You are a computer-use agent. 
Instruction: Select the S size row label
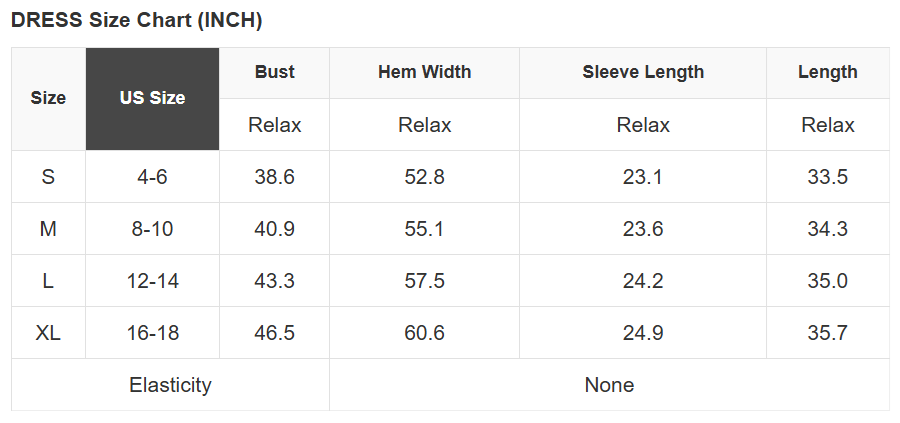(x=48, y=177)
